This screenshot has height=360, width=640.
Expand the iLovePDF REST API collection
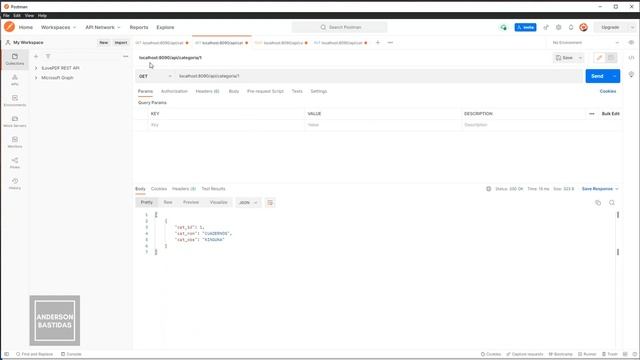(x=36, y=68)
